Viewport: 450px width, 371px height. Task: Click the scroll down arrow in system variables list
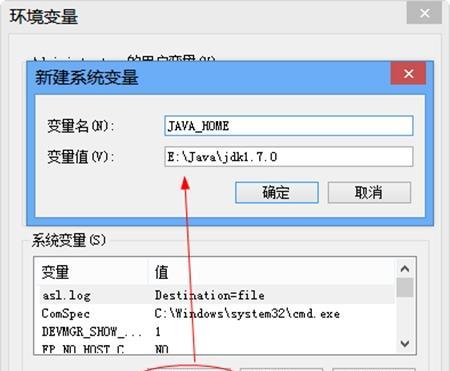405,343
